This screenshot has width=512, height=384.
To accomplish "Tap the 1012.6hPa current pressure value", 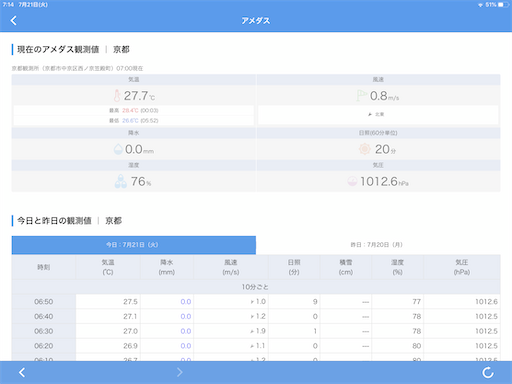I will [384, 182].
